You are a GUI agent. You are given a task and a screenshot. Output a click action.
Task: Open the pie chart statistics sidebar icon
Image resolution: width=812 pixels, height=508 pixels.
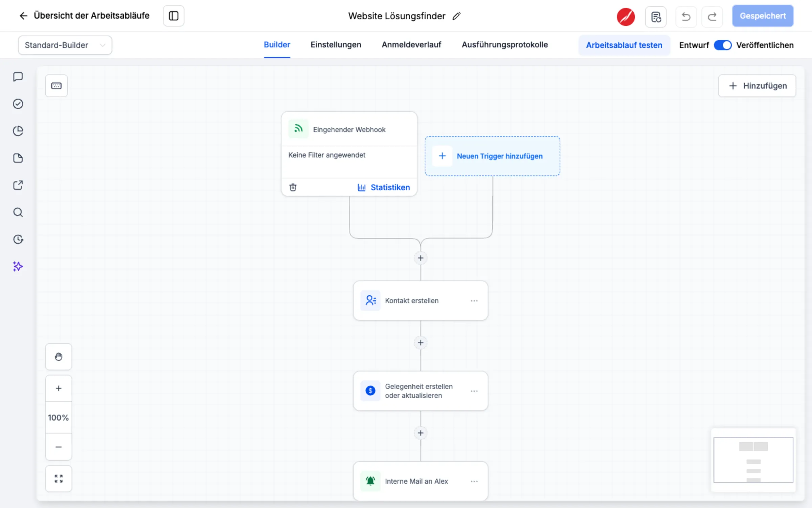[x=18, y=131]
